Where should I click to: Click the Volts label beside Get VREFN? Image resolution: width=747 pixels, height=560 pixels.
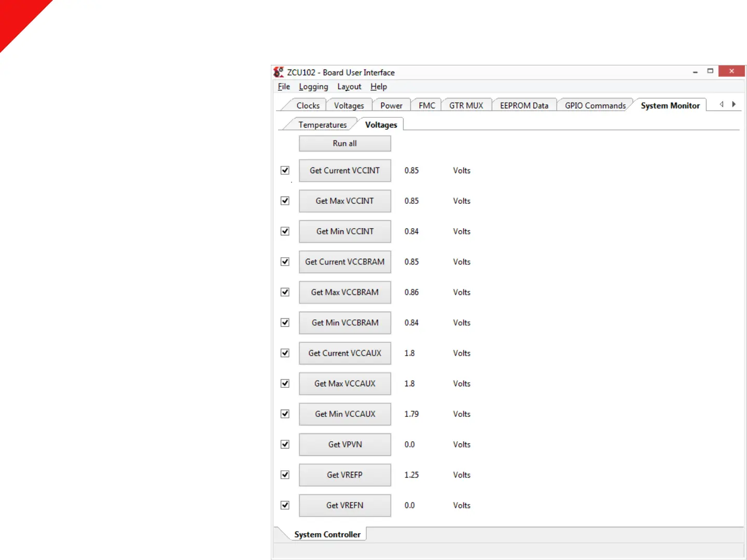click(x=462, y=505)
